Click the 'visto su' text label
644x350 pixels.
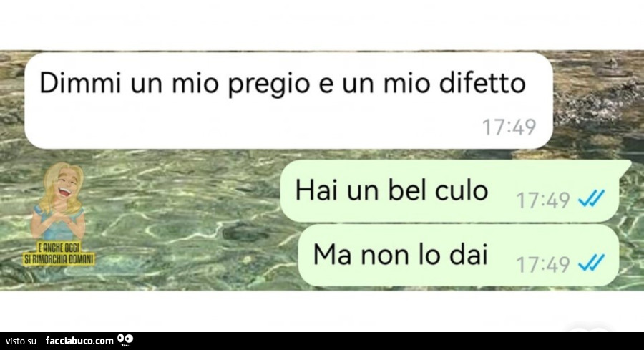pos(21,341)
